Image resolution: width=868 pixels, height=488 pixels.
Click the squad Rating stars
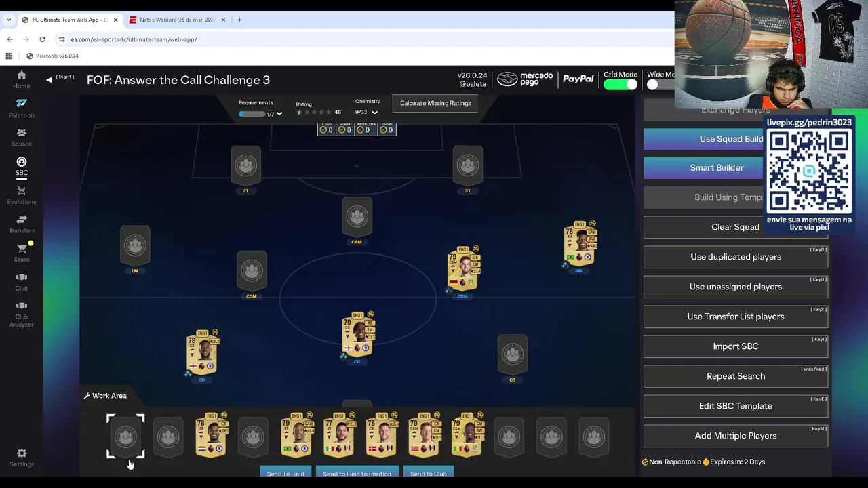tap(315, 113)
